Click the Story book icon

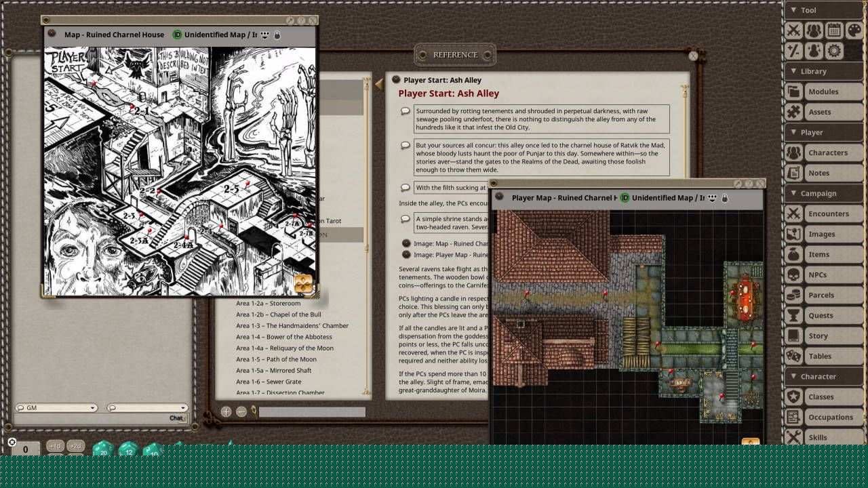tap(793, 335)
